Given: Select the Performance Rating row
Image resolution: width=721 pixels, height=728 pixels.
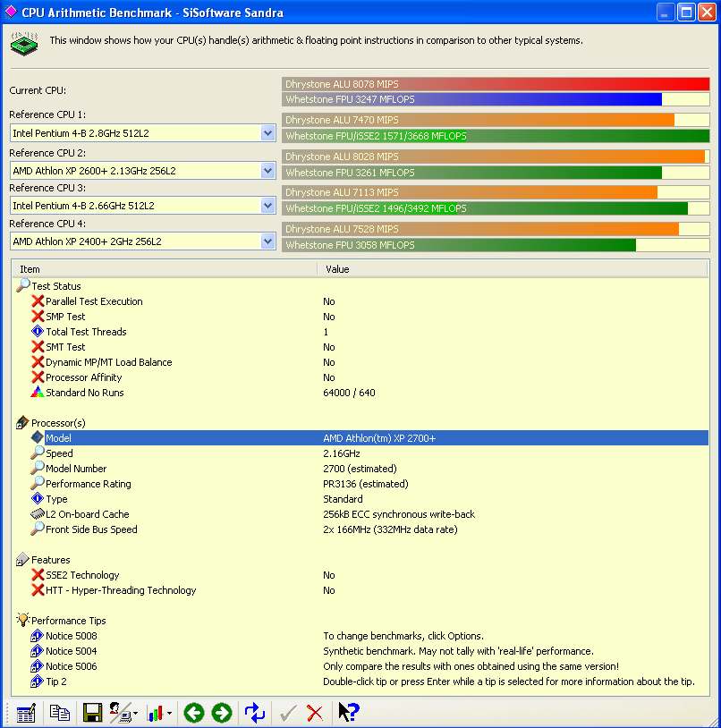Looking at the screenshot, I should pyautogui.click(x=360, y=484).
